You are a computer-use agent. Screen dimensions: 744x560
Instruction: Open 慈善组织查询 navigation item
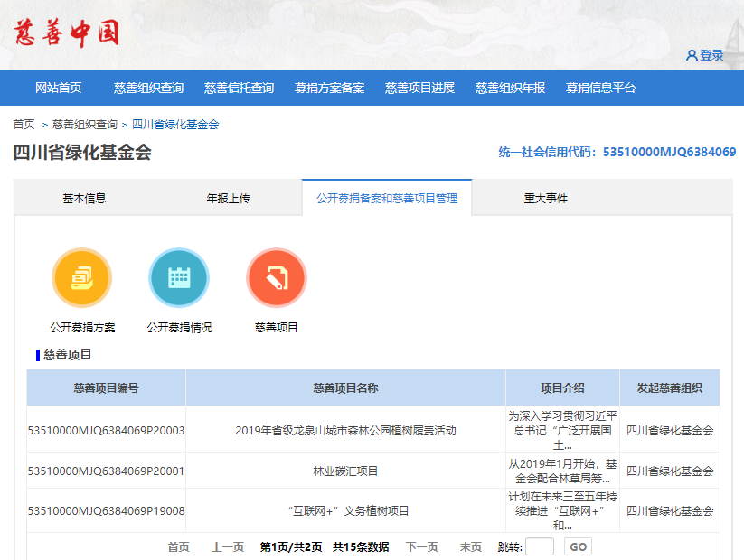(x=148, y=88)
